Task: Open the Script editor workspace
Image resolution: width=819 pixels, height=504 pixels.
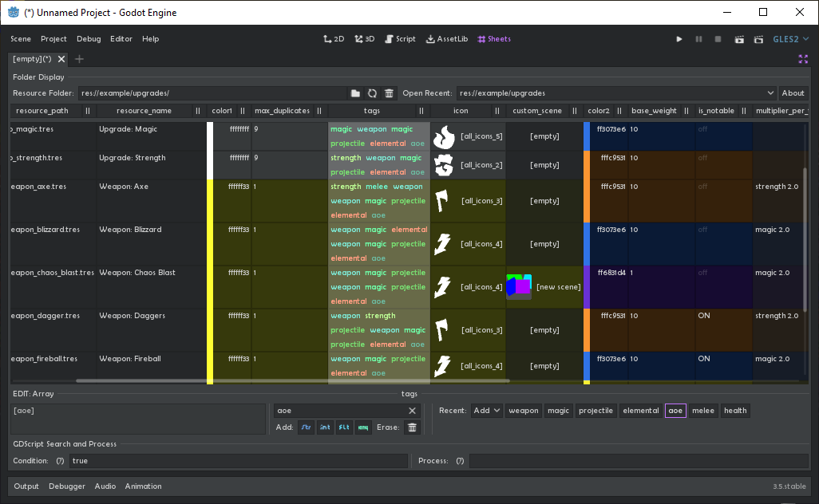Action: (400, 39)
